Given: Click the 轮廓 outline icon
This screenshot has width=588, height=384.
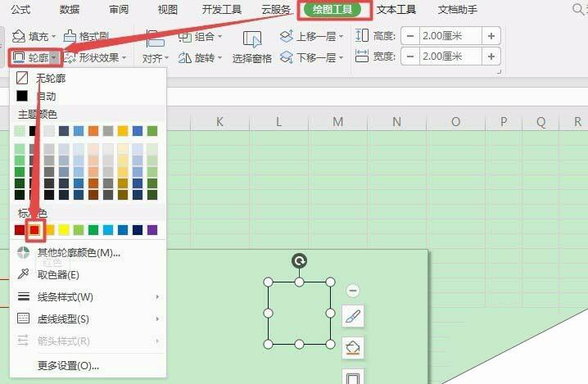Looking at the screenshot, I should tap(18, 57).
